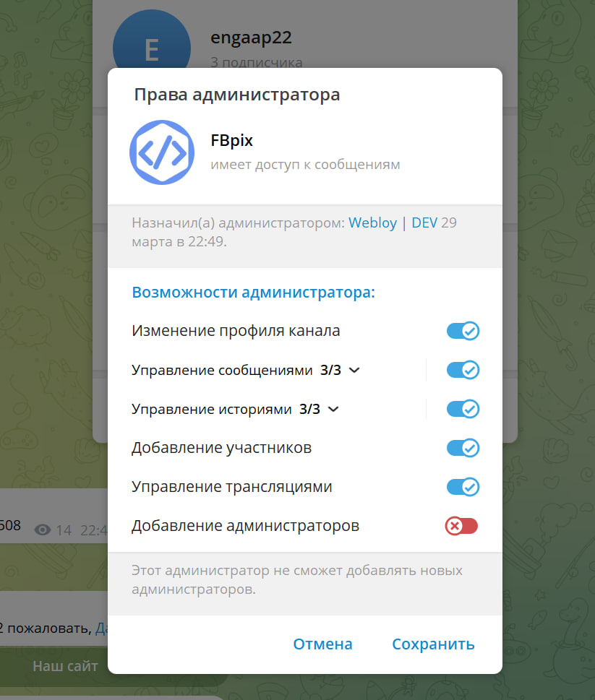Viewport: 595px width, 700px height.
Task: Click the red X knob on the admin toggle
Action: 454,526
